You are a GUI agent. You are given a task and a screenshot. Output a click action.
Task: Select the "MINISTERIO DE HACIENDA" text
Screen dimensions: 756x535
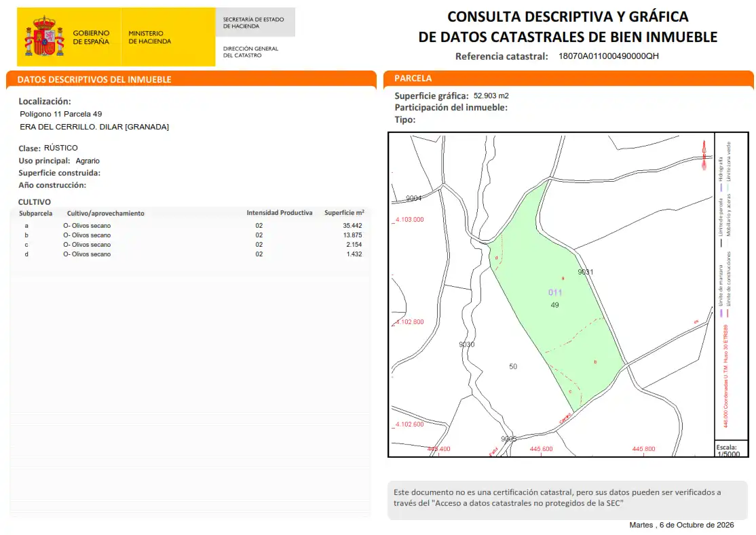point(149,37)
